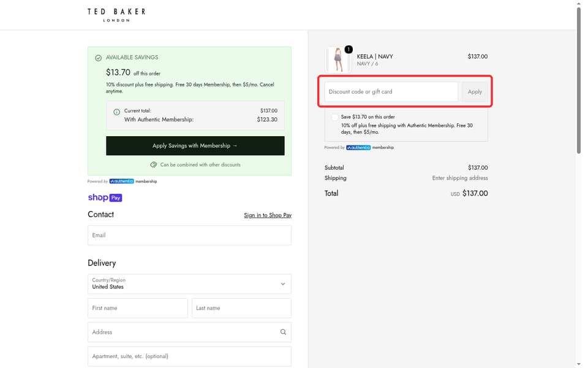The image size is (588, 368).
Task: Open the Sign in to Shop Pay link
Action: (268, 215)
